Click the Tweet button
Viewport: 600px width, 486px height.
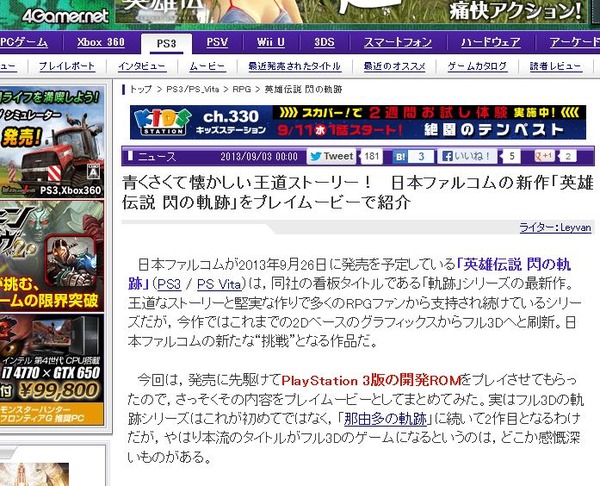pos(331,156)
